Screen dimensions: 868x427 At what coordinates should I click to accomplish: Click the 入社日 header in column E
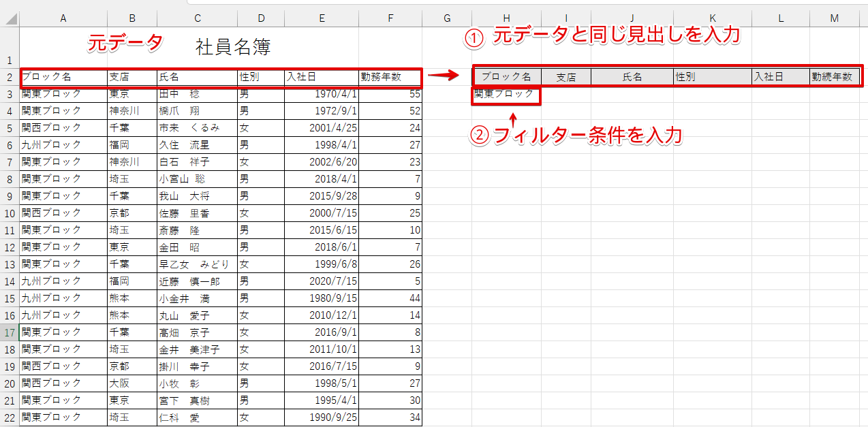[321, 77]
